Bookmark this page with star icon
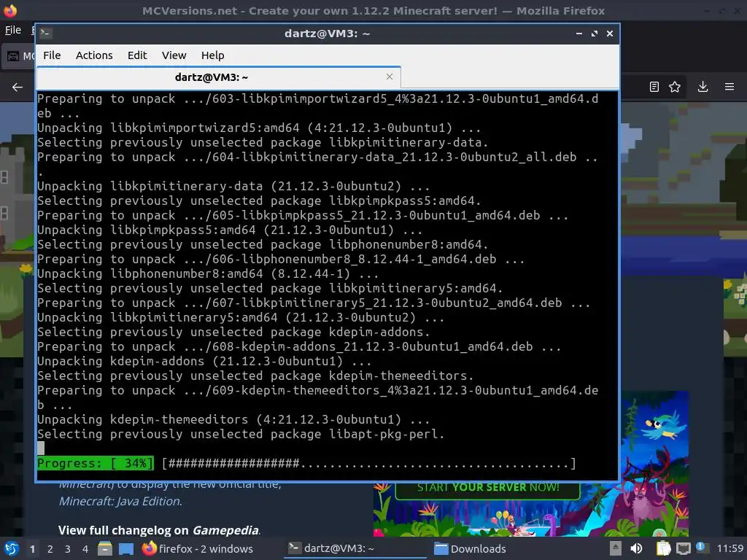This screenshot has height=560, width=747. [x=675, y=87]
